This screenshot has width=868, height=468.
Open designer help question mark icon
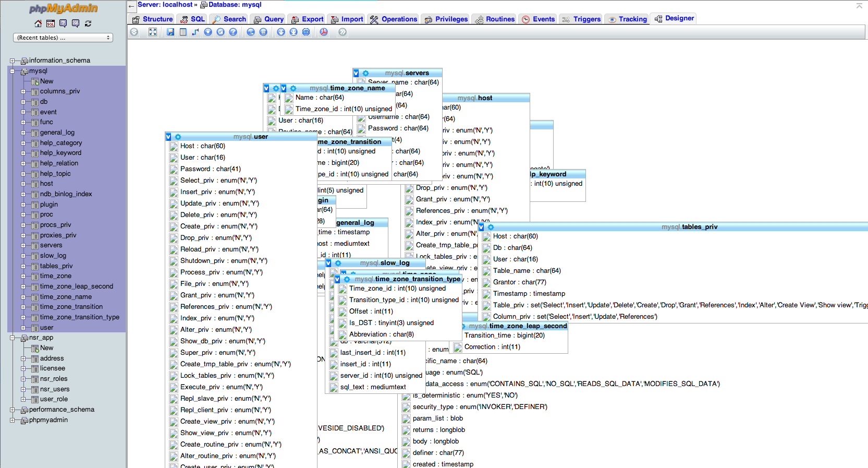233,32
